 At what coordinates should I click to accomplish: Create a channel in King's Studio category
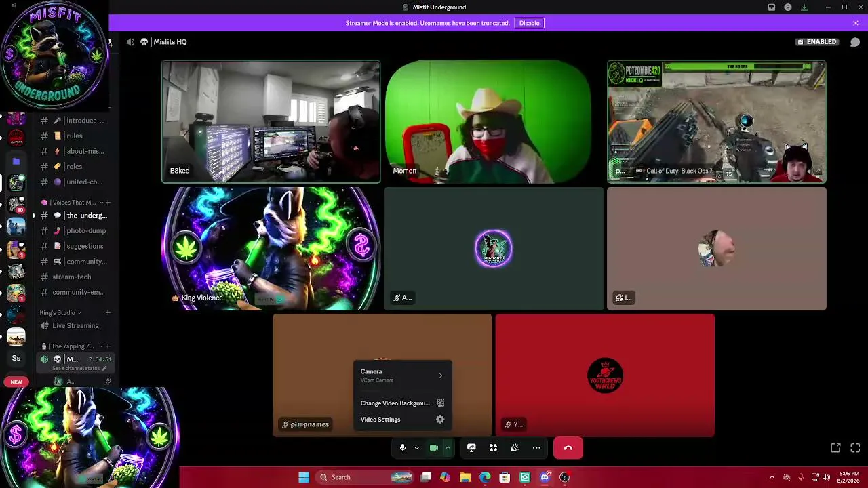tap(108, 313)
